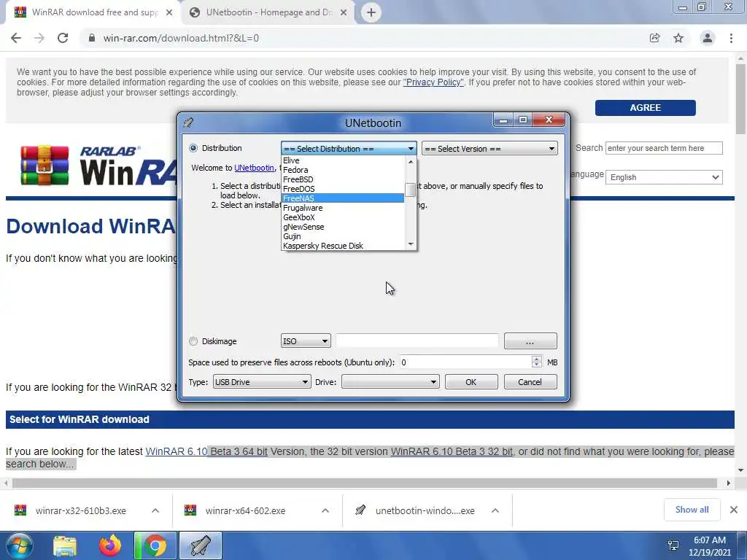Click the WinRAR books logo
The image size is (747, 560).
pos(44,166)
